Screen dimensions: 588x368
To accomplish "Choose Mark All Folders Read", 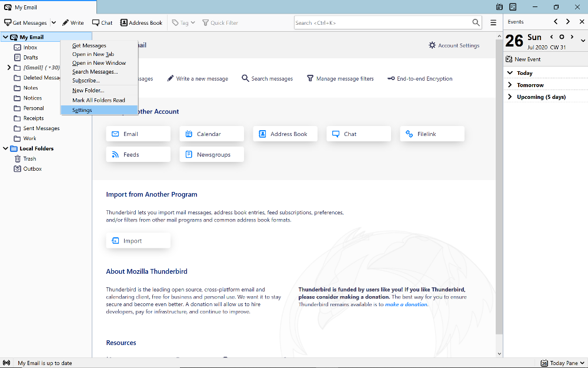I will tap(99, 100).
